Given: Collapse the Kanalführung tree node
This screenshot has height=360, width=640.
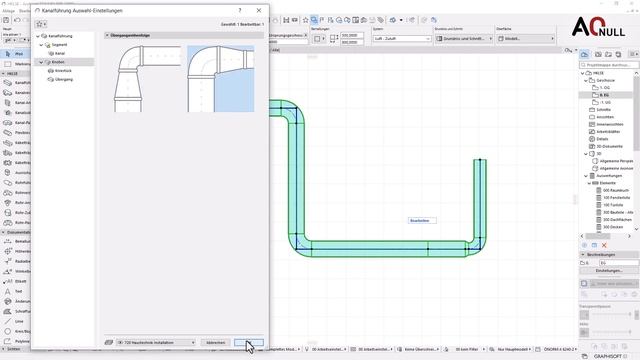Looking at the screenshot, I should point(38,36).
